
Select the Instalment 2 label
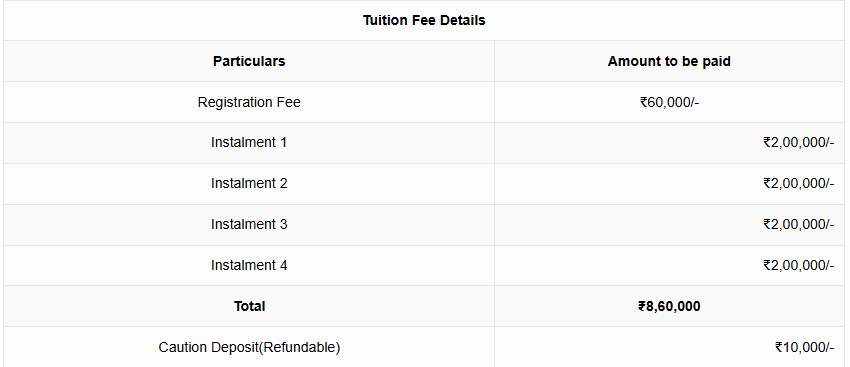(x=249, y=183)
